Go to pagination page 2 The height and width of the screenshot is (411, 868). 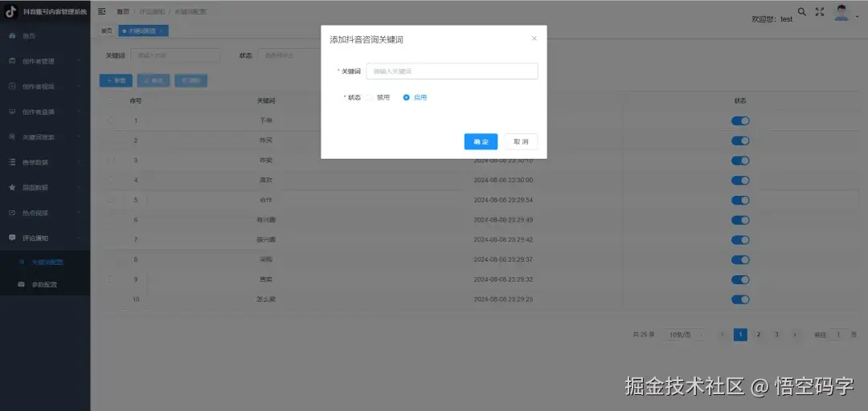point(759,335)
